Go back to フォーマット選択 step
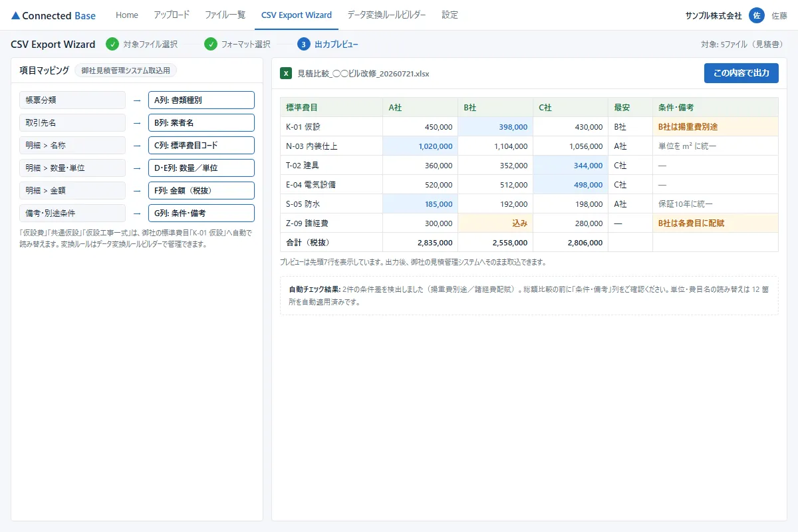Image resolution: width=798 pixels, height=532 pixels. (246, 45)
